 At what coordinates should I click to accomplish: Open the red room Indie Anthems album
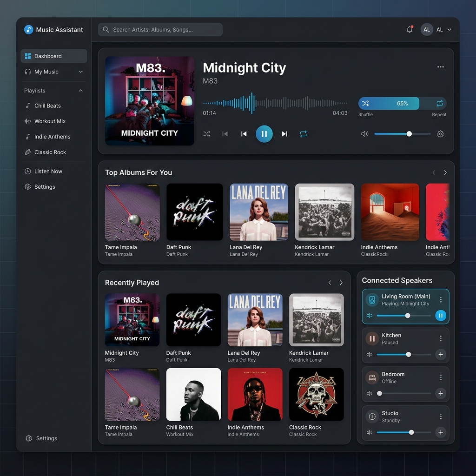390,212
